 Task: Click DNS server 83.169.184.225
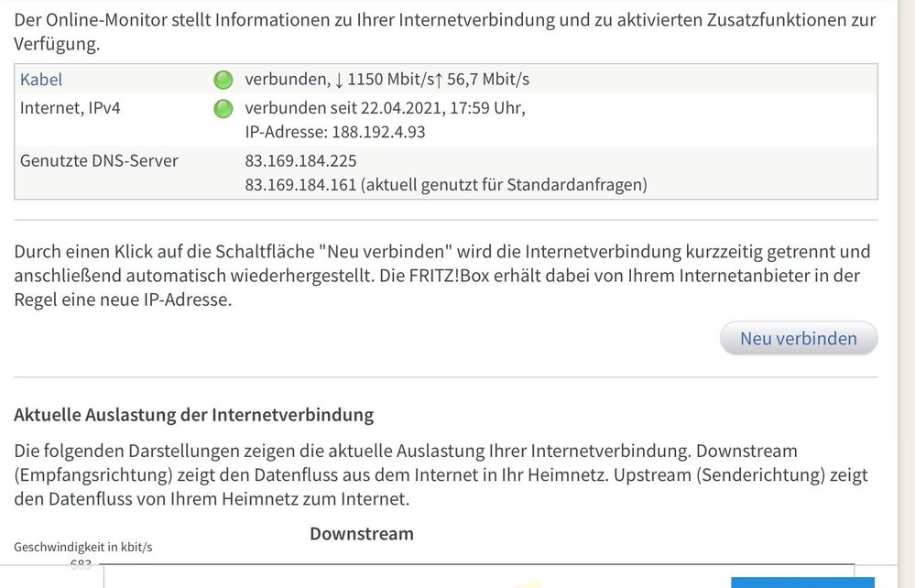point(300,161)
